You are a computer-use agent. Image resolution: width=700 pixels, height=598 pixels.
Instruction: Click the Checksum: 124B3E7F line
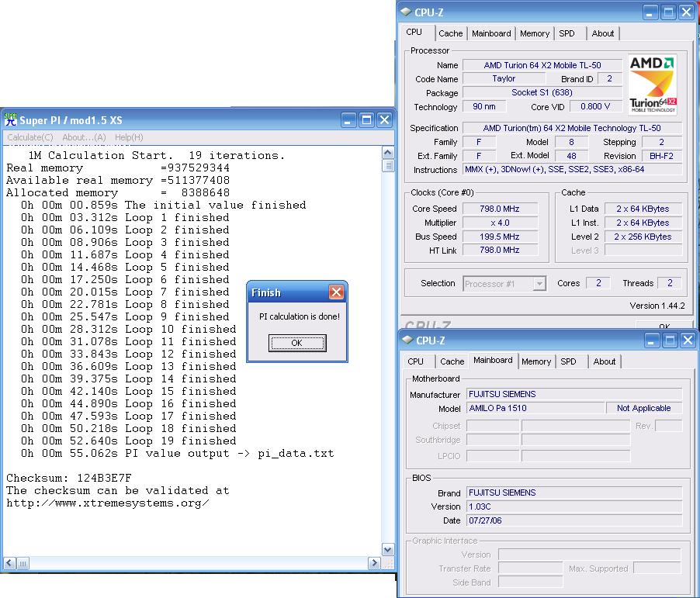pyautogui.click(x=69, y=478)
